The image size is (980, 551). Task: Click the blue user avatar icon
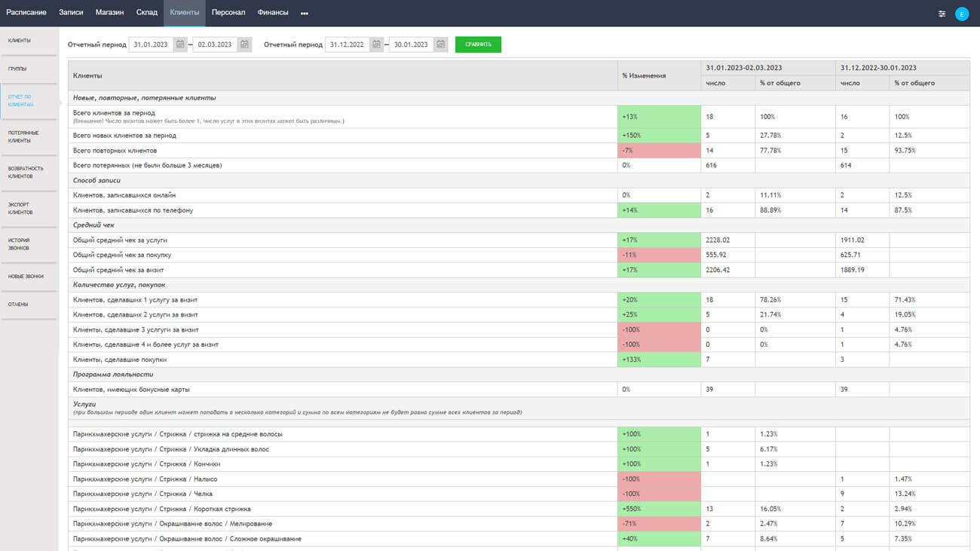961,14
